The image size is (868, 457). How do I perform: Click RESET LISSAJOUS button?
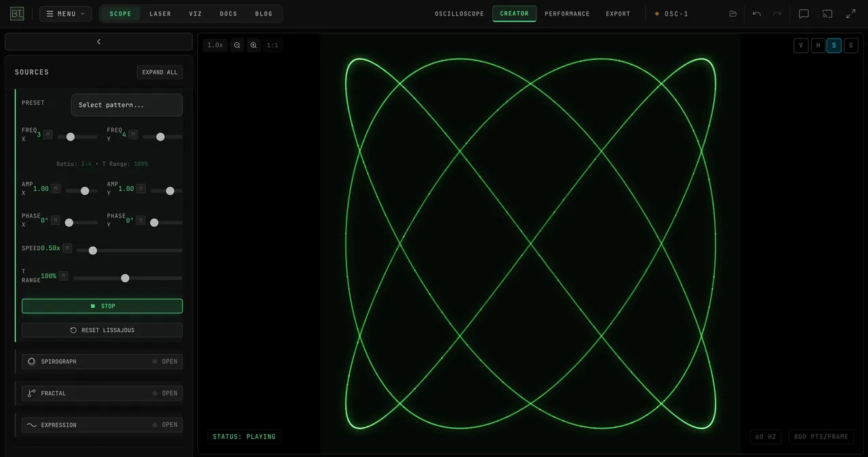102,330
